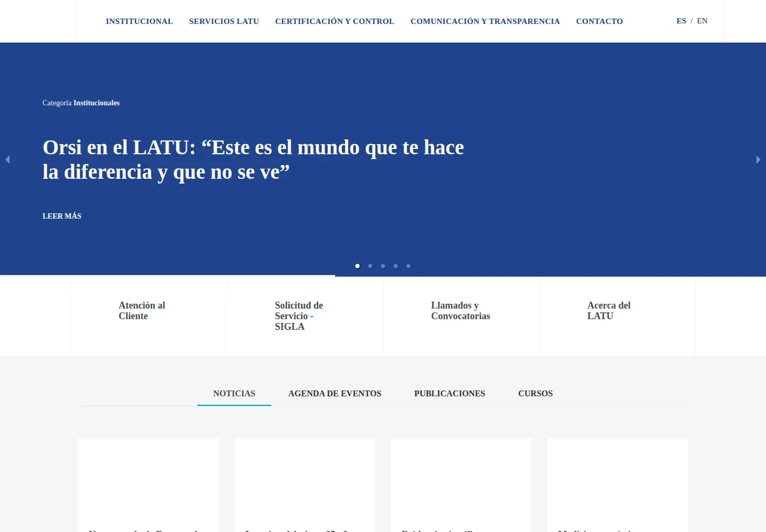This screenshot has width=766, height=532.
Task: Select the first carousel dot
Action: click(x=357, y=266)
